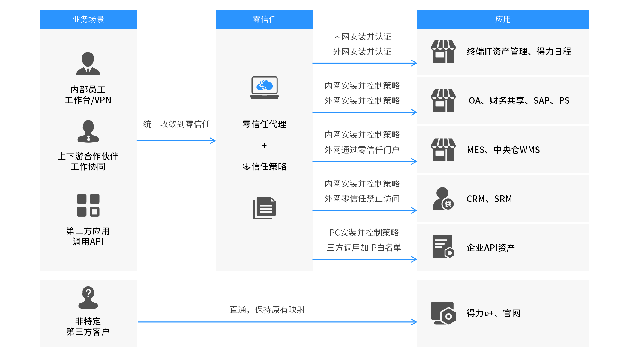The width and height of the screenshot is (629, 364).
Task: Click the enterprise API asset document icon
Action: (443, 247)
